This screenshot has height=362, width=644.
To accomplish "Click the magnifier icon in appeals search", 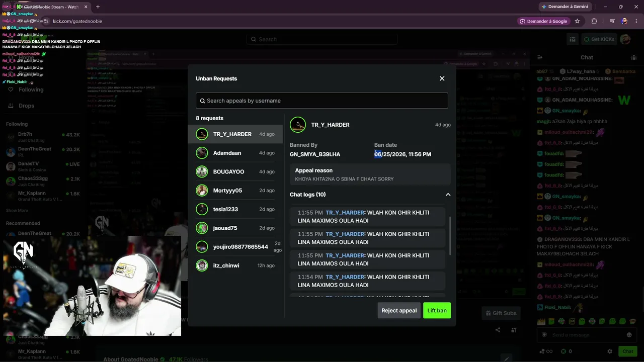I will coord(203,101).
